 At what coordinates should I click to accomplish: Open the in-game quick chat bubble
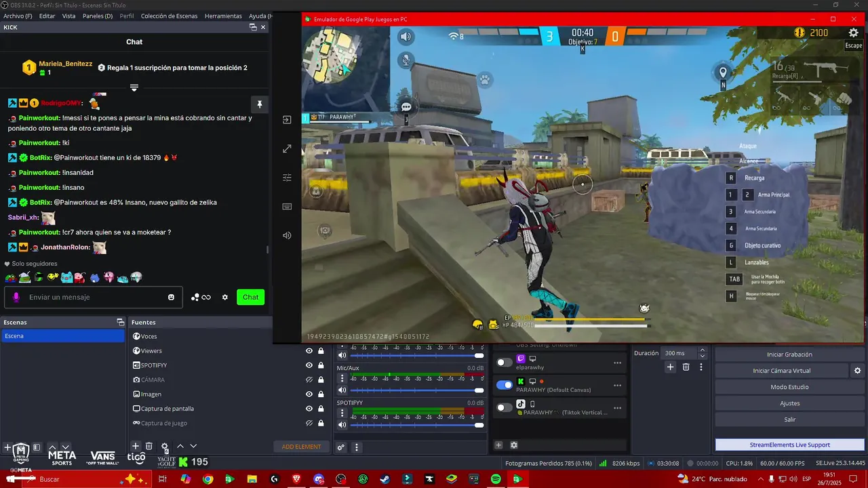tap(406, 107)
